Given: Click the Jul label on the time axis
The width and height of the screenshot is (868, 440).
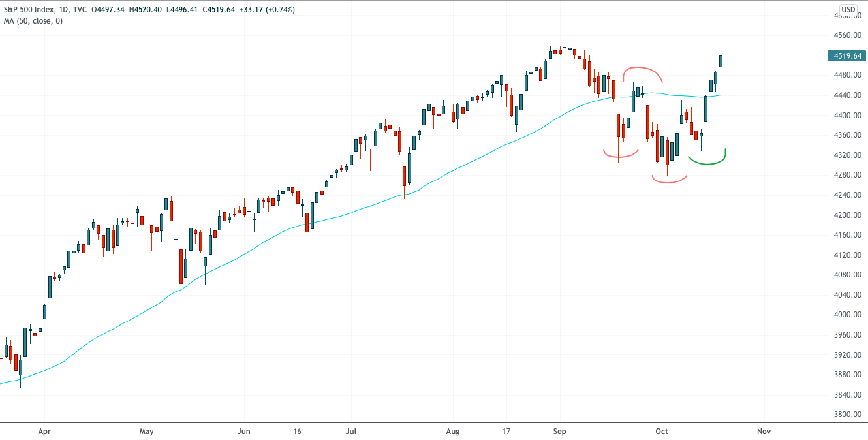Looking at the screenshot, I should (351, 432).
